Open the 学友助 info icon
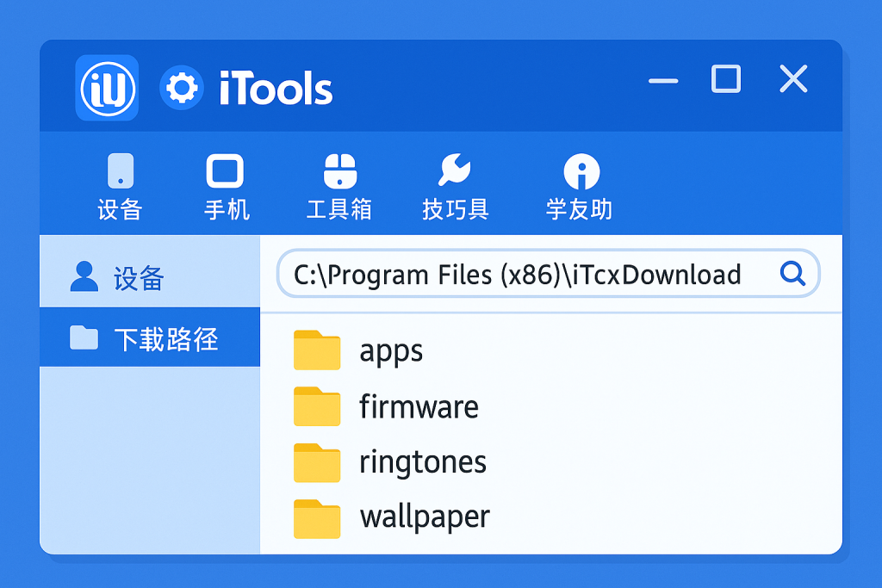Viewport: 882px width, 588px height. (x=581, y=172)
